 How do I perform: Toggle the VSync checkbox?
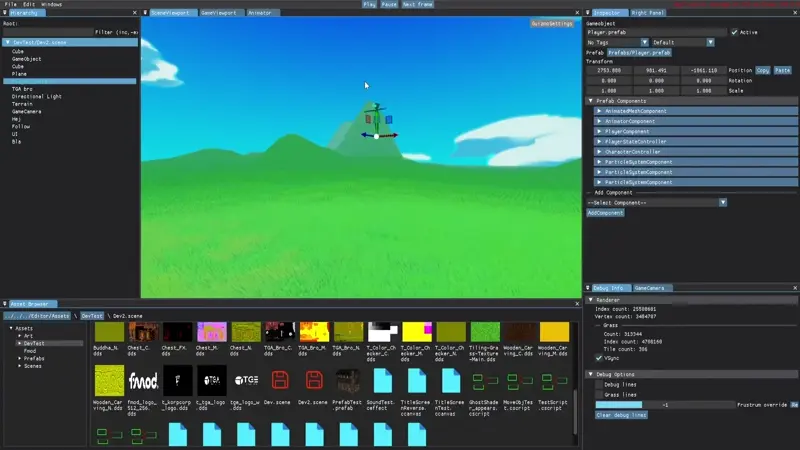pos(599,358)
